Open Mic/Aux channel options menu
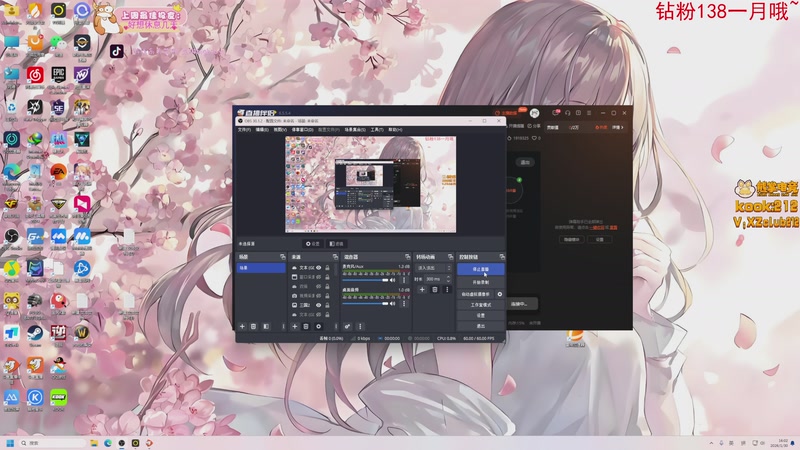The width and height of the screenshot is (800, 450). pyautogui.click(x=404, y=280)
